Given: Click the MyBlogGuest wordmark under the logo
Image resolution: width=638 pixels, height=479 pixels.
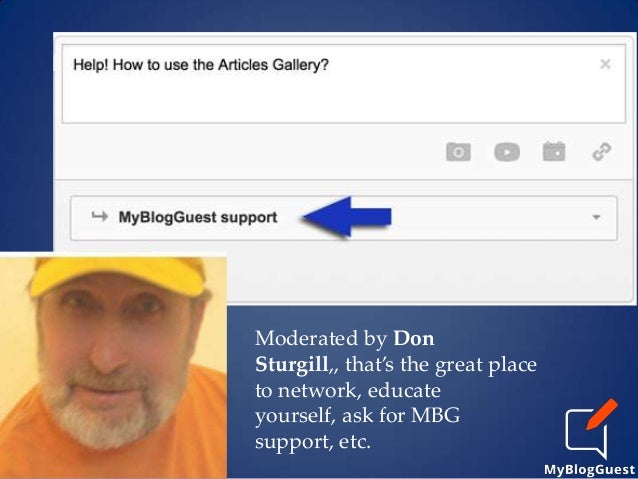Looking at the screenshot, I should [589, 469].
